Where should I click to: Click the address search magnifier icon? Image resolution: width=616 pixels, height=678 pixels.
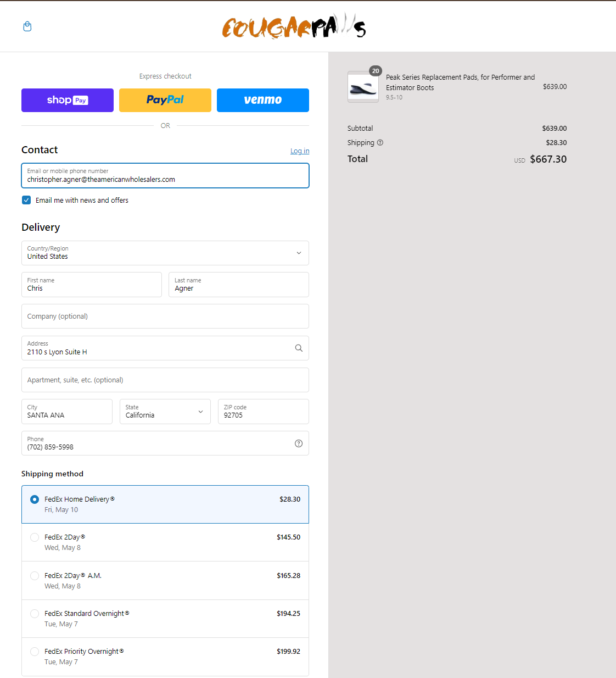click(299, 348)
